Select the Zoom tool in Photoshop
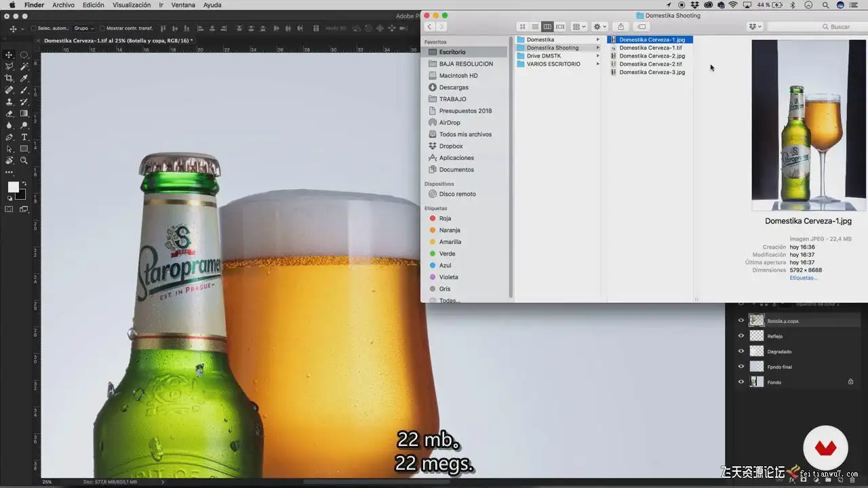This screenshot has width=868, height=488. point(24,161)
